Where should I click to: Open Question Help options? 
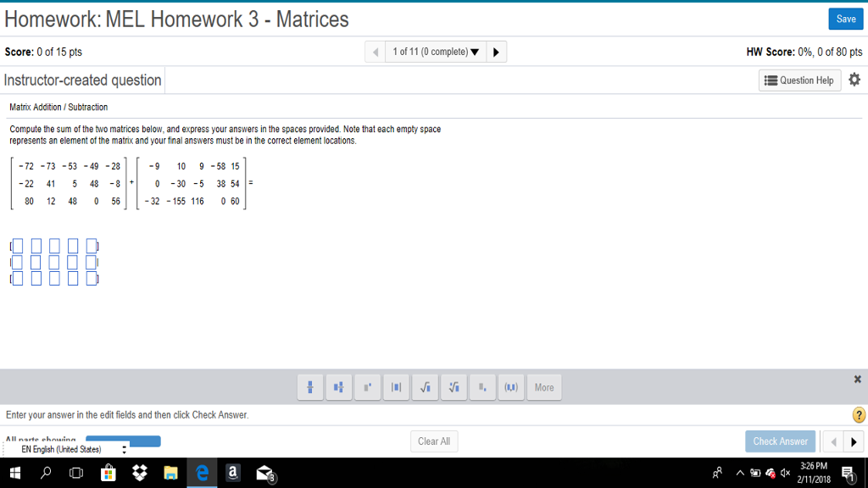pyautogui.click(x=799, y=80)
